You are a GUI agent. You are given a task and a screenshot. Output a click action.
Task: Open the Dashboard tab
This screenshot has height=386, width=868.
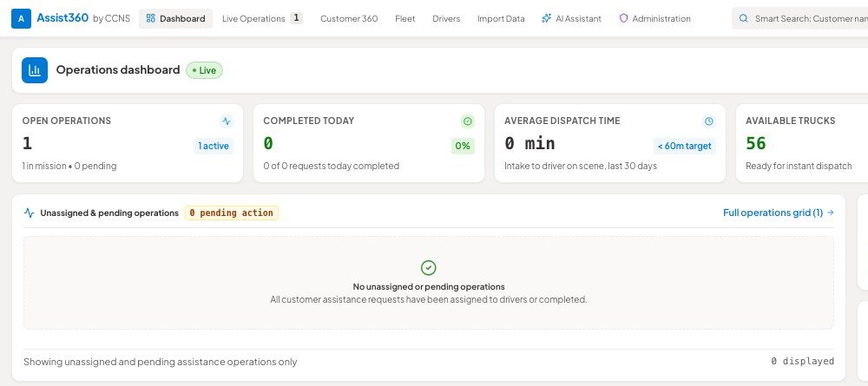click(175, 18)
